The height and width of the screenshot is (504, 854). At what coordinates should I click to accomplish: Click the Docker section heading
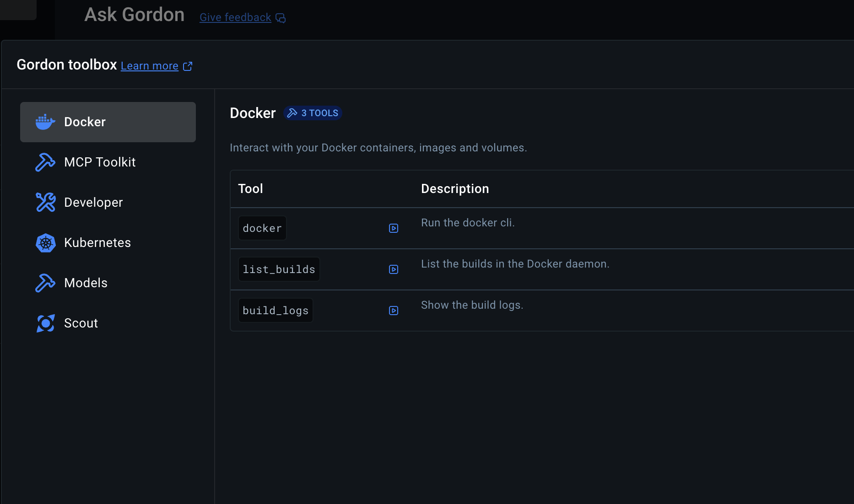coord(253,113)
